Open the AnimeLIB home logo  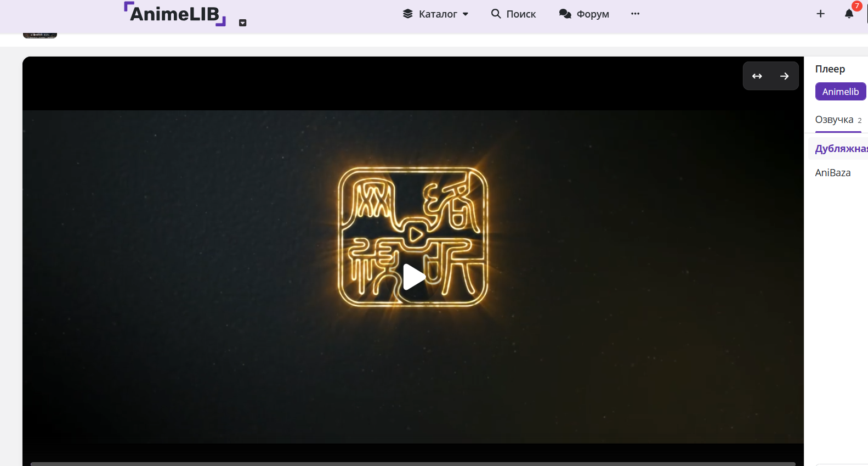[x=175, y=14]
